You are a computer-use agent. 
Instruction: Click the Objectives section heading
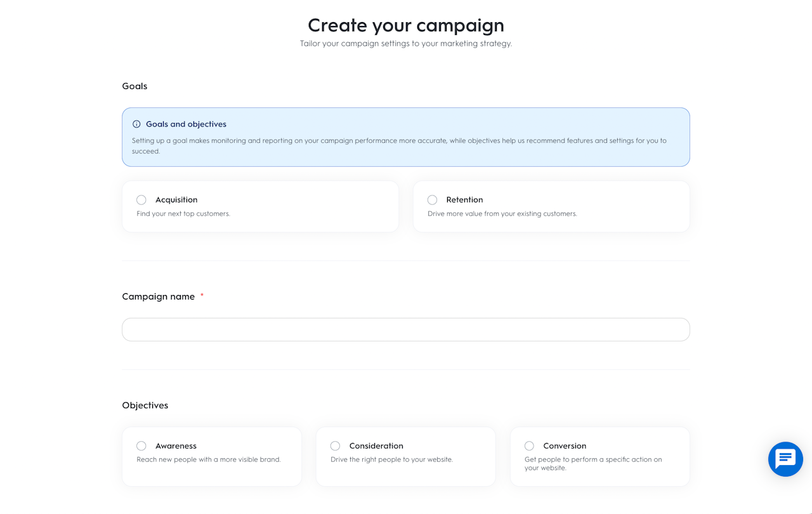click(x=145, y=405)
